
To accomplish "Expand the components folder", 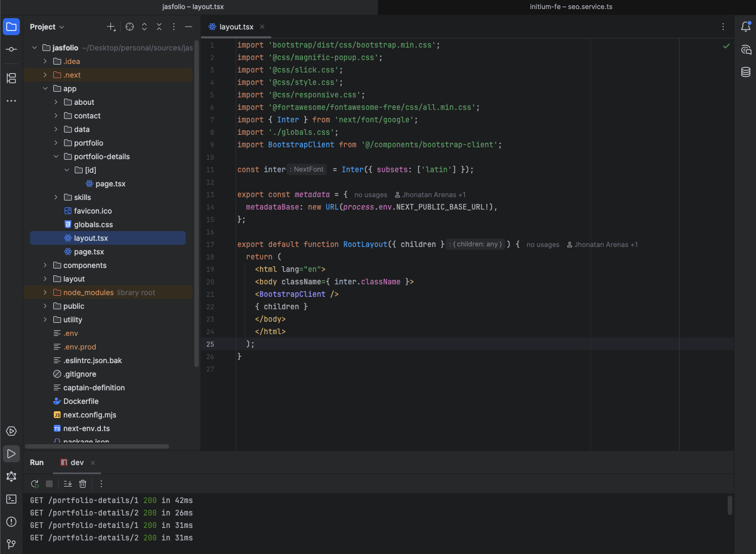I will click(x=45, y=265).
